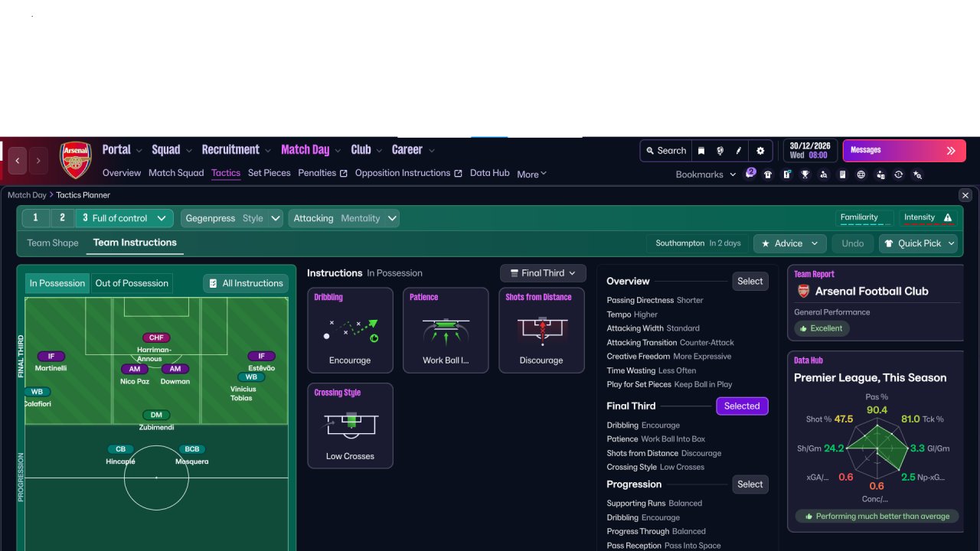The width and height of the screenshot is (980, 551).
Task: Go forward with the right arrow button
Action: coord(38,161)
